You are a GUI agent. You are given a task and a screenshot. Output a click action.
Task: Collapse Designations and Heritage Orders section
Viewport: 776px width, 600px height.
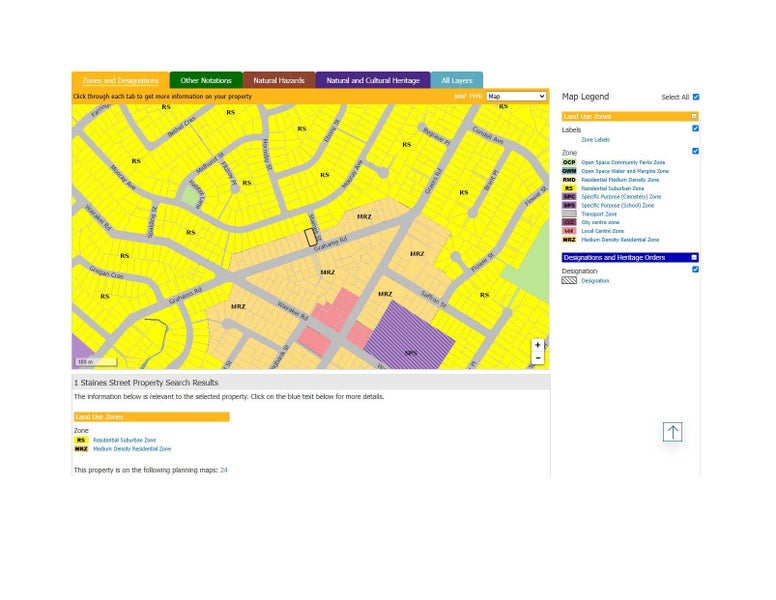point(694,257)
